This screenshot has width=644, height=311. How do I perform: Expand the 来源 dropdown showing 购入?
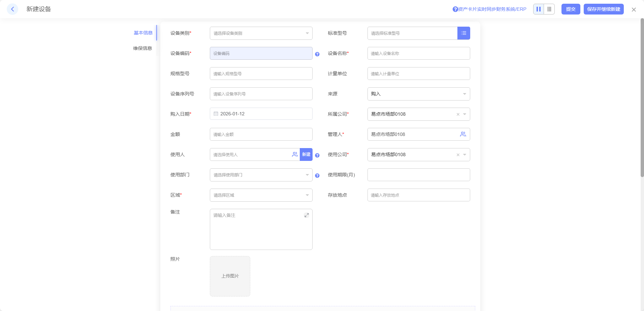(418, 94)
